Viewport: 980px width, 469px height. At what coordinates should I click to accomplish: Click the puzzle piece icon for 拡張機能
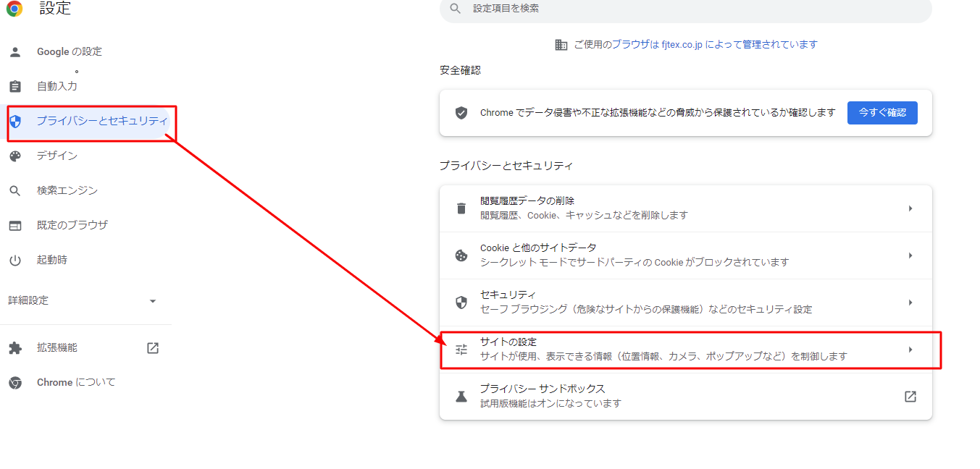(14, 348)
